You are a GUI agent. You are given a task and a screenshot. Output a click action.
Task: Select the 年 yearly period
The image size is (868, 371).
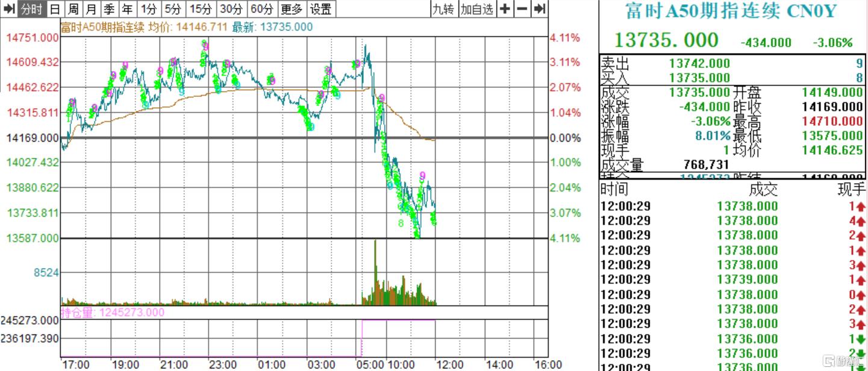pos(127,9)
